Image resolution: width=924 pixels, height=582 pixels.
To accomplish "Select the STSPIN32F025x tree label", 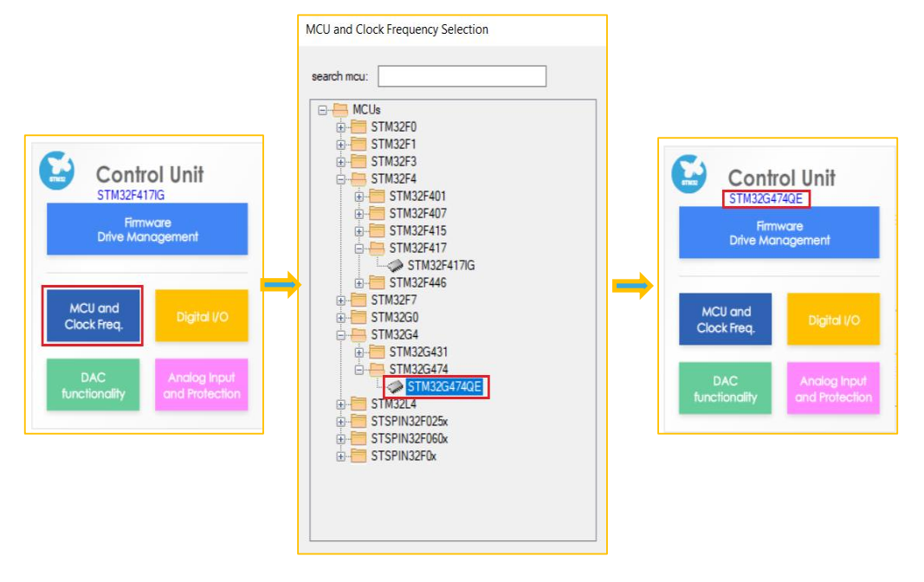I will [x=409, y=422].
